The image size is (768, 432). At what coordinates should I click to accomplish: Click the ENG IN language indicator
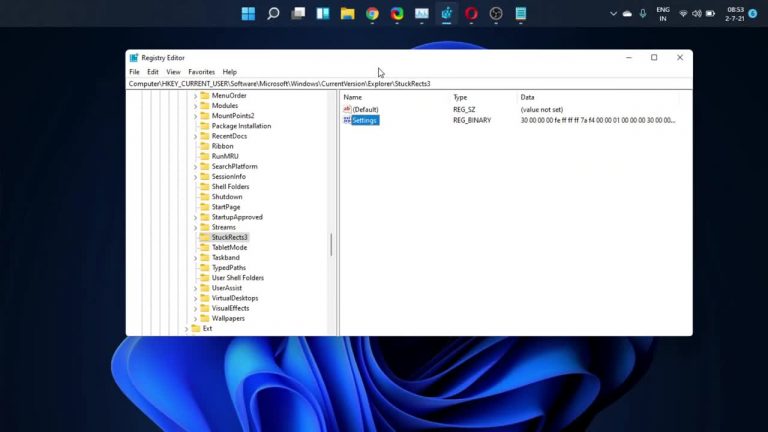click(663, 14)
